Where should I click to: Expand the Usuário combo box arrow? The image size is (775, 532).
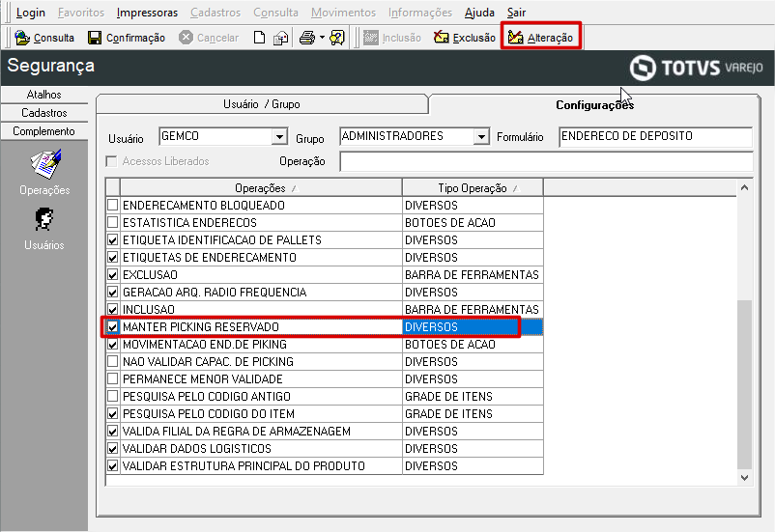(279, 136)
